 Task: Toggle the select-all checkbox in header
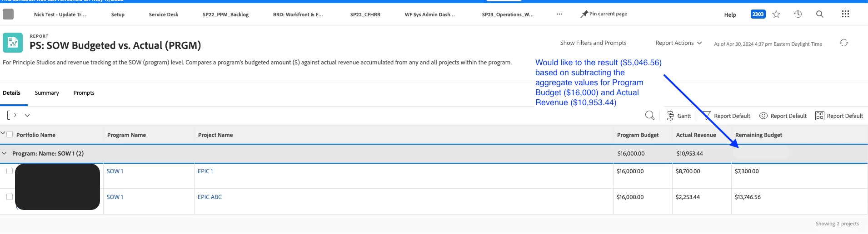10,134
